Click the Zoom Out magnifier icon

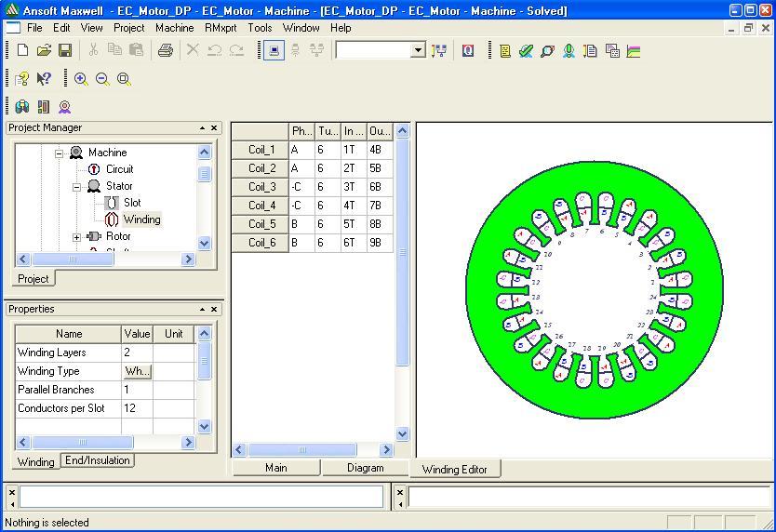pos(102,79)
